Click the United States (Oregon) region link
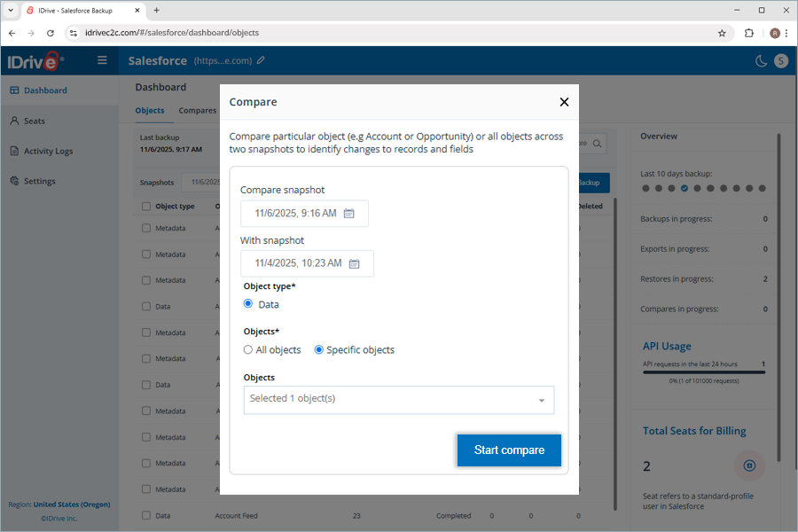 pyautogui.click(x=72, y=505)
